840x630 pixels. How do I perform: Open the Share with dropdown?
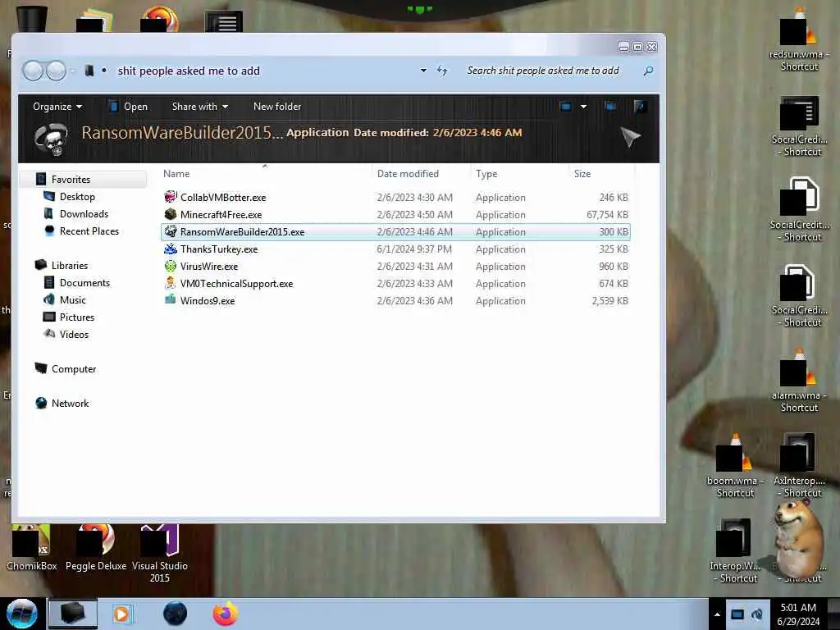tap(200, 107)
